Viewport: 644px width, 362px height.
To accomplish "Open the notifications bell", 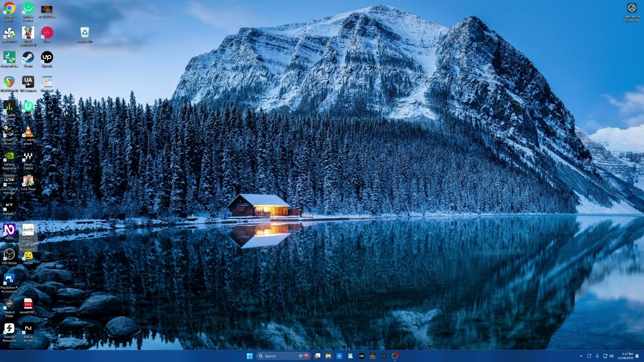I will (637, 356).
